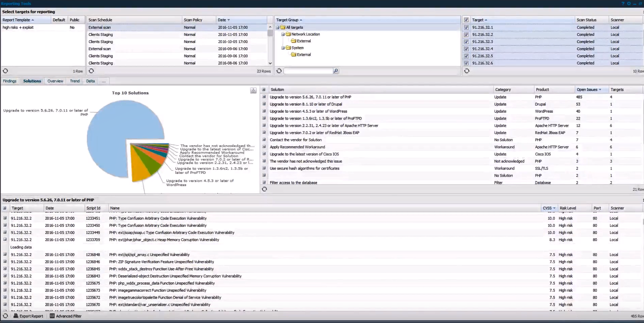Screen dimensions: 644x323
Task: Collapse finding with script id 1233709
Action: click(5, 239)
